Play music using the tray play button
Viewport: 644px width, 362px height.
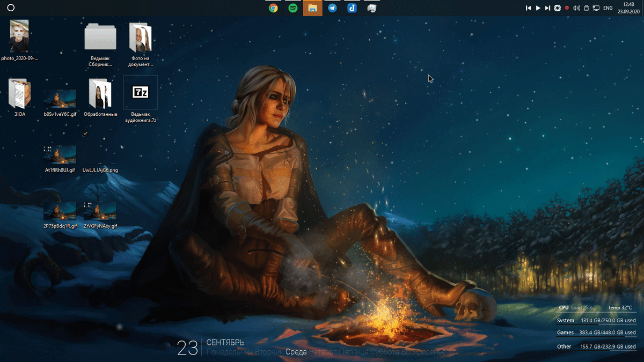[538, 8]
